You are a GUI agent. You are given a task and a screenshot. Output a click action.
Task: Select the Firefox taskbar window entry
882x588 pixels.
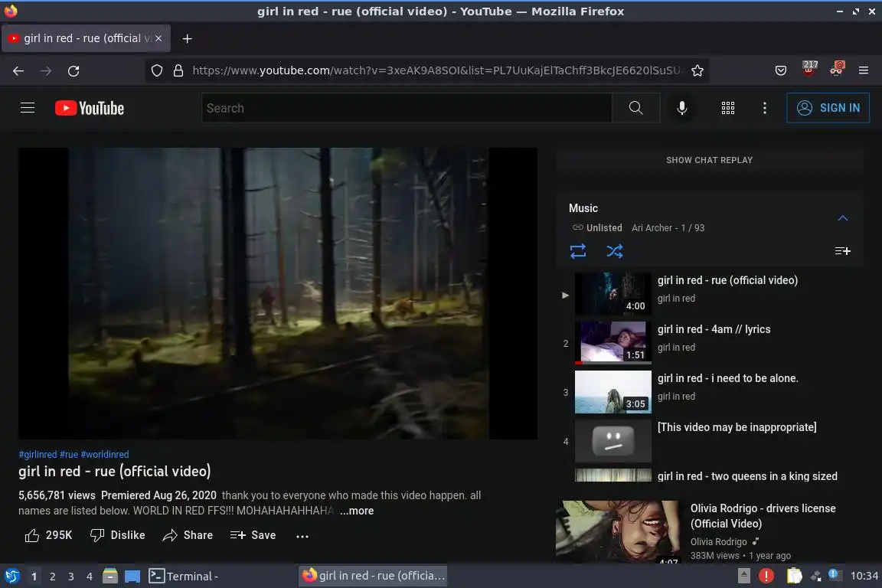[x=374, y=576]
